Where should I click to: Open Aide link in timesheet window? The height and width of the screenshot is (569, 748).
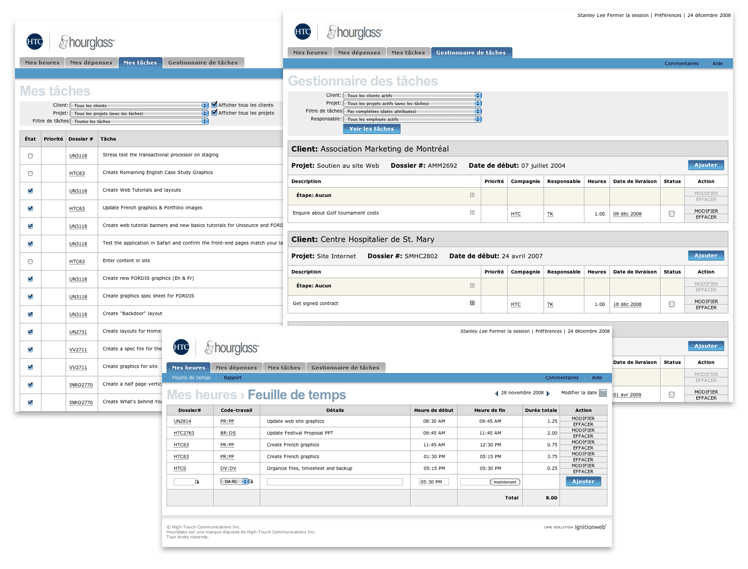pos(597,378)
